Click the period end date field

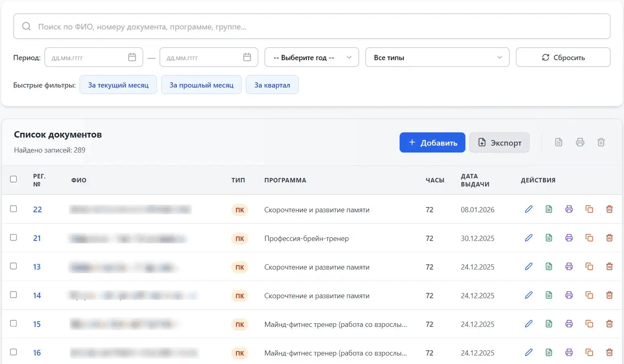coord(209,57)
